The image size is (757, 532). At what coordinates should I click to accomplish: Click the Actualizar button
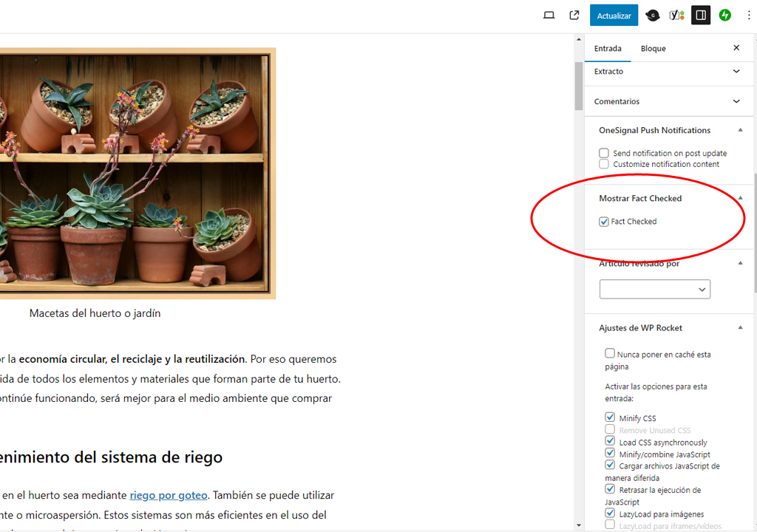[614, 16]
